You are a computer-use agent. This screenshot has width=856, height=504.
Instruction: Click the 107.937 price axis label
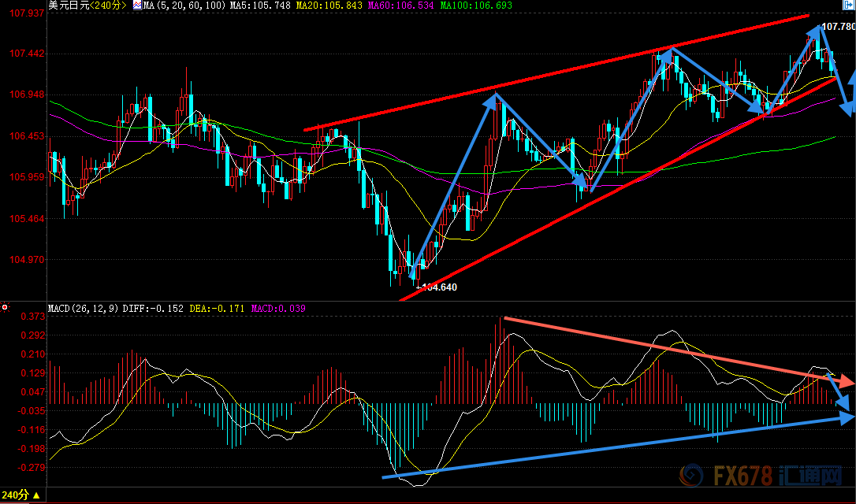[24, 13]
